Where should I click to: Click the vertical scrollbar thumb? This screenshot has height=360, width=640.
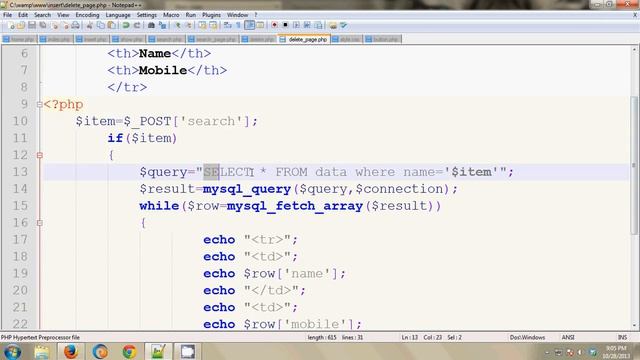tap(634, 165)
